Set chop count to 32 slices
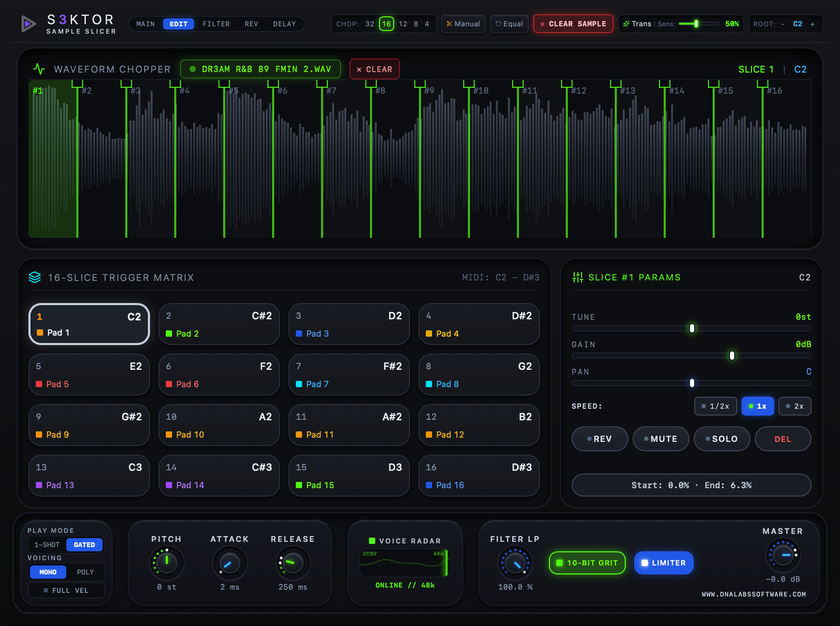 [x=370, y=24]
